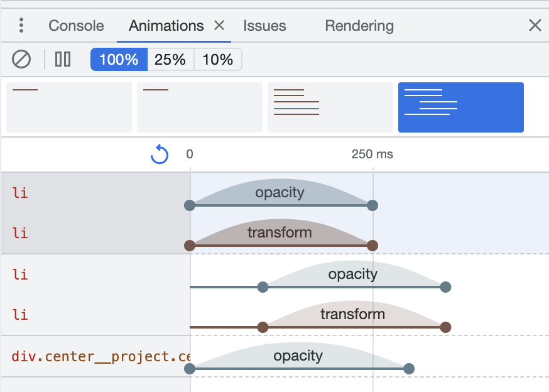549x392 pixels.
Task: Switch to the Console tab
Action: [x=77, y=26]
